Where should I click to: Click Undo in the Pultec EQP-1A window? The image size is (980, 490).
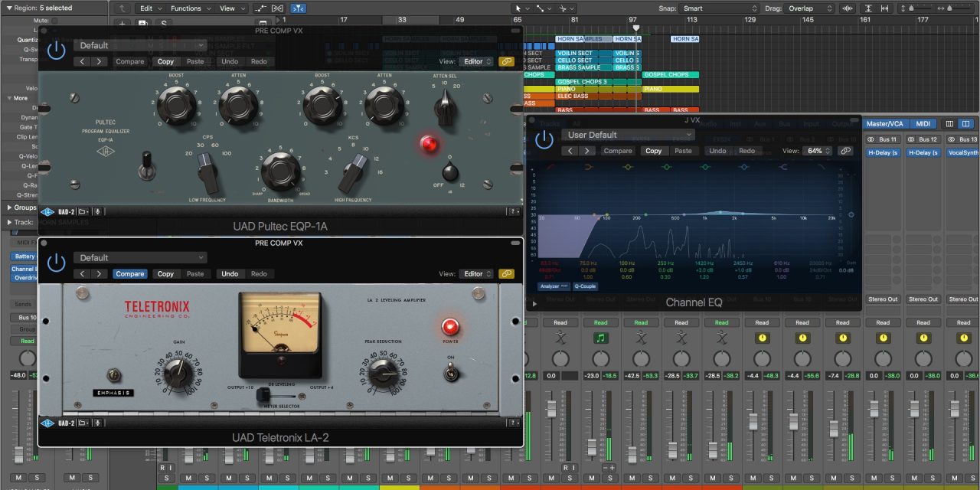pos(229,61)
